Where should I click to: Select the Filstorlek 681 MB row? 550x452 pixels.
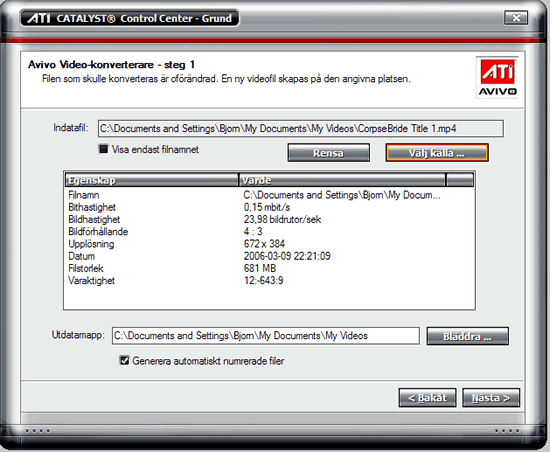coord(269,268)
